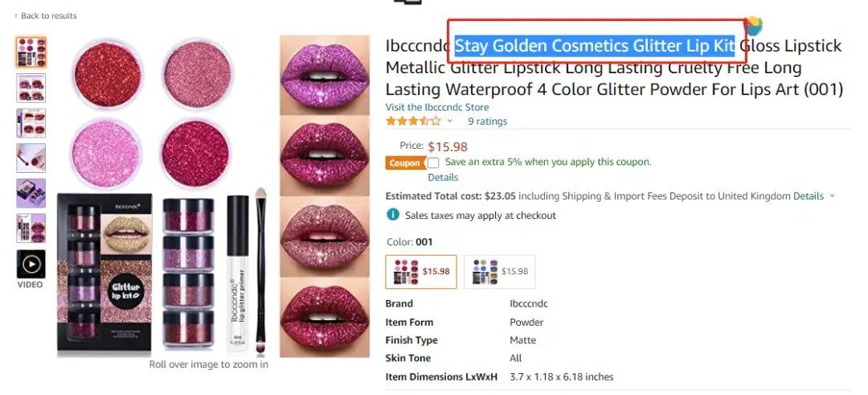Expand the star ratings dropdown arrow
The width and height of the screenshot is (868, 395).
pyautogui.click(x=450, y=121)
